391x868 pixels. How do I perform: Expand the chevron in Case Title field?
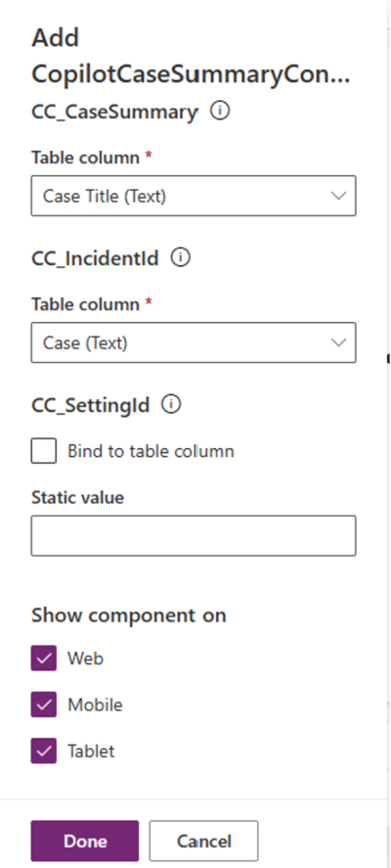click(338, 196)
